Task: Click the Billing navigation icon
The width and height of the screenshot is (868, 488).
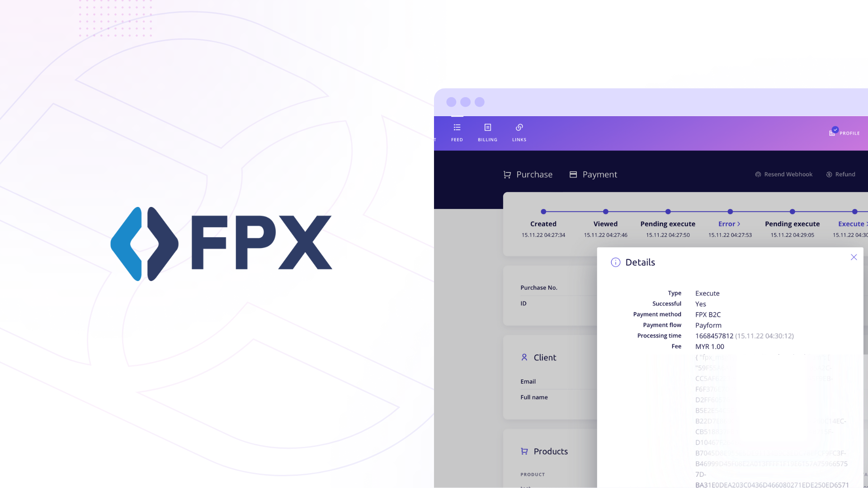Action: [x=488, y=127]
